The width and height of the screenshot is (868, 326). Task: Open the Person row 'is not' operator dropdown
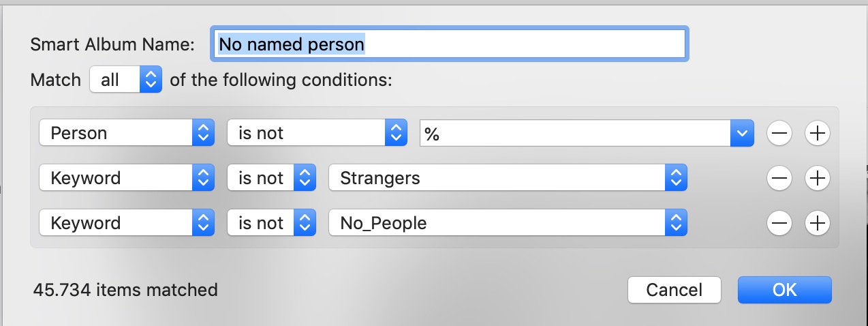[x=316, y=133]
